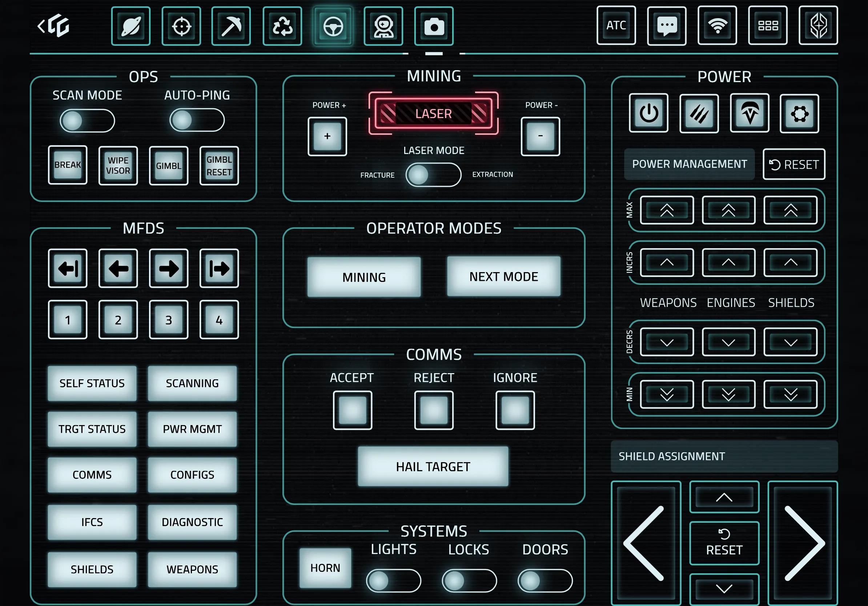Open the ATC tab
The width and height of the screenshot is (868, 606).
pos(616,26)
